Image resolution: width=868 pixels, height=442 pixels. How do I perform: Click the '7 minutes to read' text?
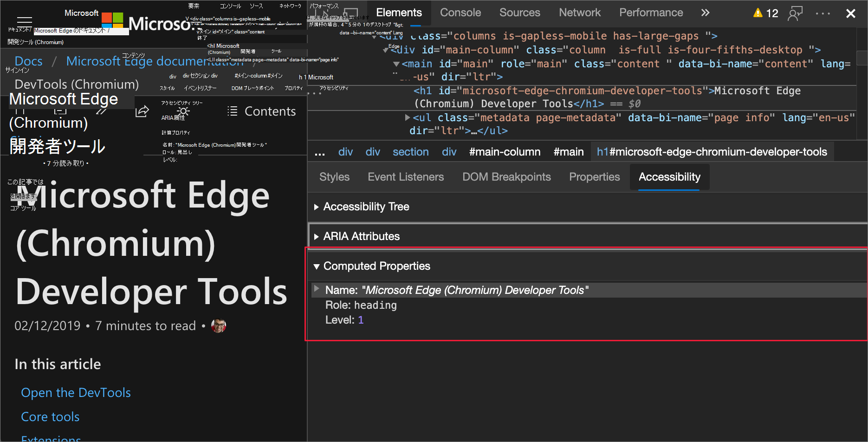(x=145, y=326)
